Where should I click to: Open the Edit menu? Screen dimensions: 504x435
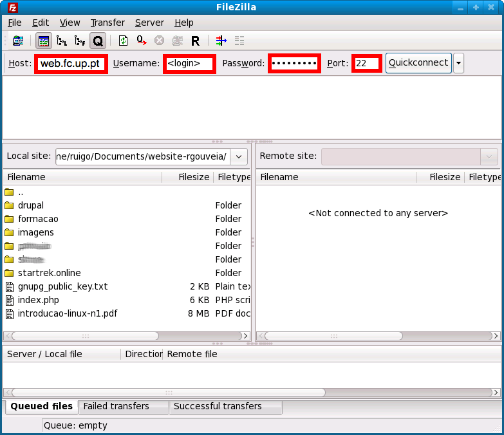pyautogui.click(x=41, y=23)
